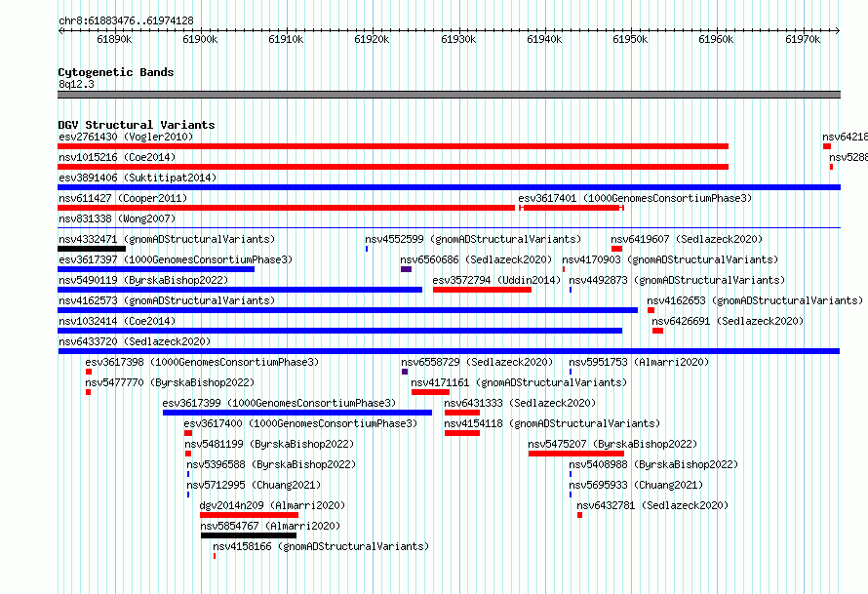Click nsv6432781 (Sedlazeck2020) label

(652, 505)
